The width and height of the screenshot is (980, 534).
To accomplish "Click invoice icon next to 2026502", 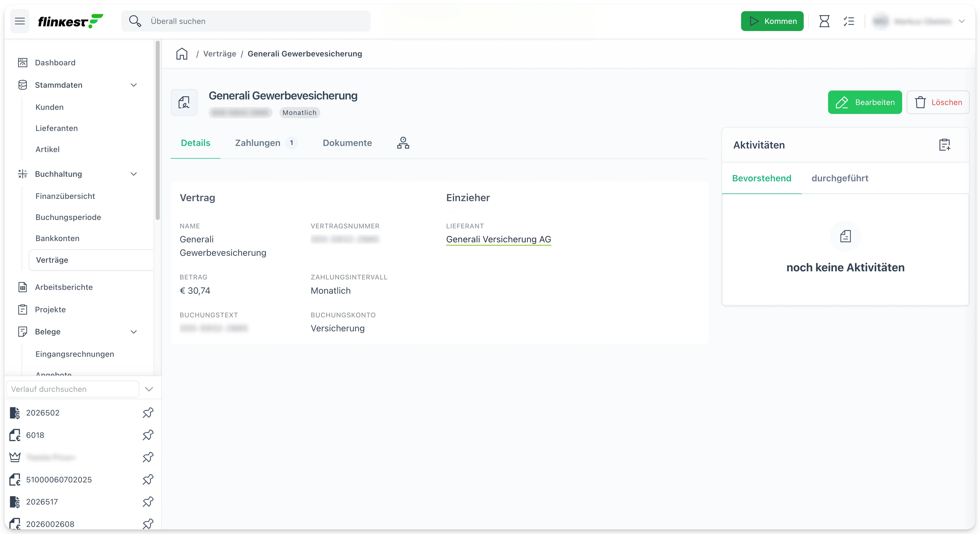I will click(15, 413).
